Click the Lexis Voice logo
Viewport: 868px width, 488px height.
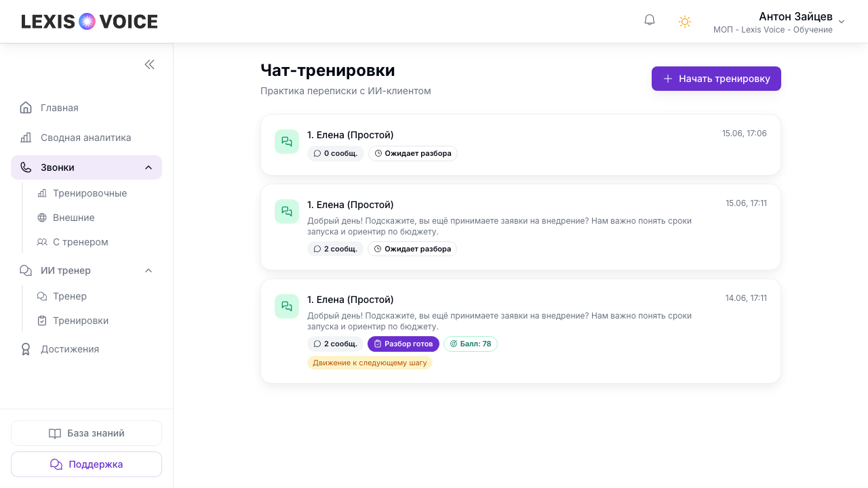pos(90,22)
